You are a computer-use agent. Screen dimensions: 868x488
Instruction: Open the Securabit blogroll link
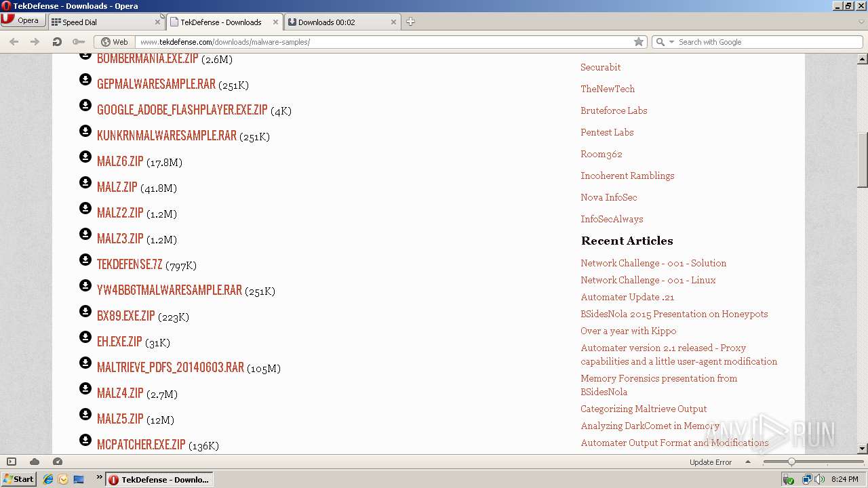pyautogui.click(x=600, y=67)
